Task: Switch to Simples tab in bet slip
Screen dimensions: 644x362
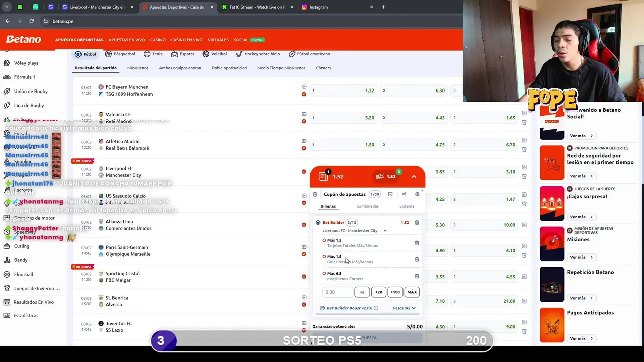Action: point(328,206)
